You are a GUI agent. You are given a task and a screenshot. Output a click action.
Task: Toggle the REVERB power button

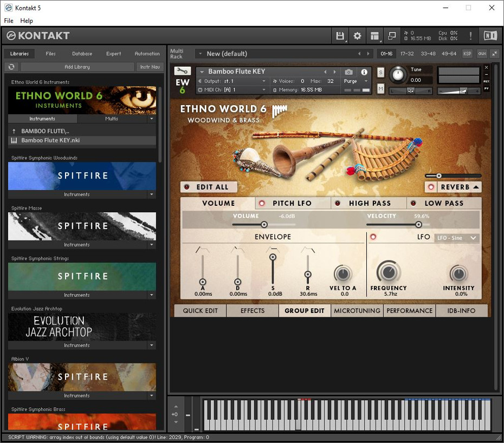pos(431,187)
